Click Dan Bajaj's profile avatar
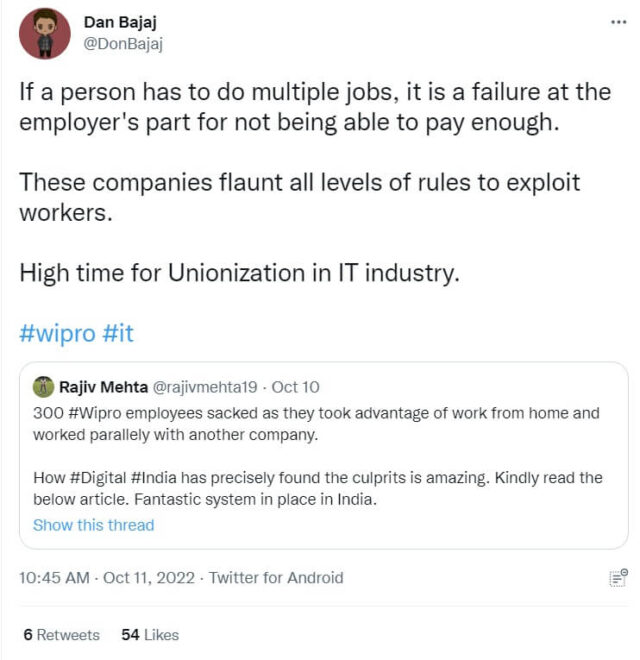640x660 pixels. click(x=45, y=33)
